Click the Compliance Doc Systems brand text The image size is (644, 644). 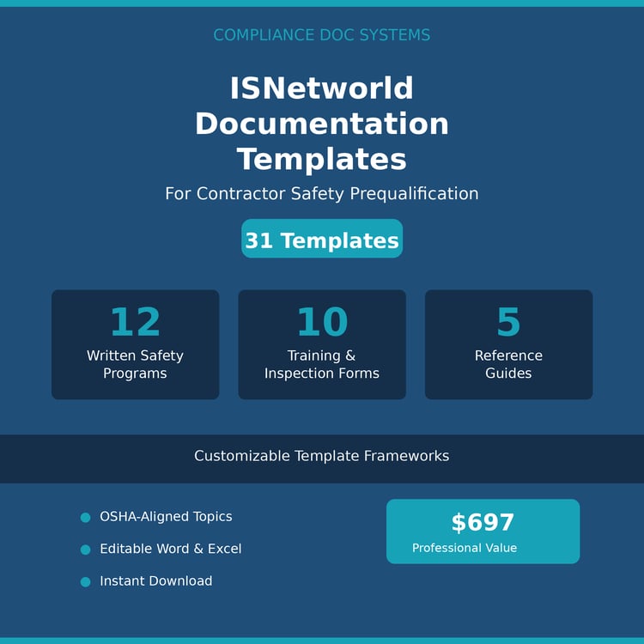tap(322, 35)
